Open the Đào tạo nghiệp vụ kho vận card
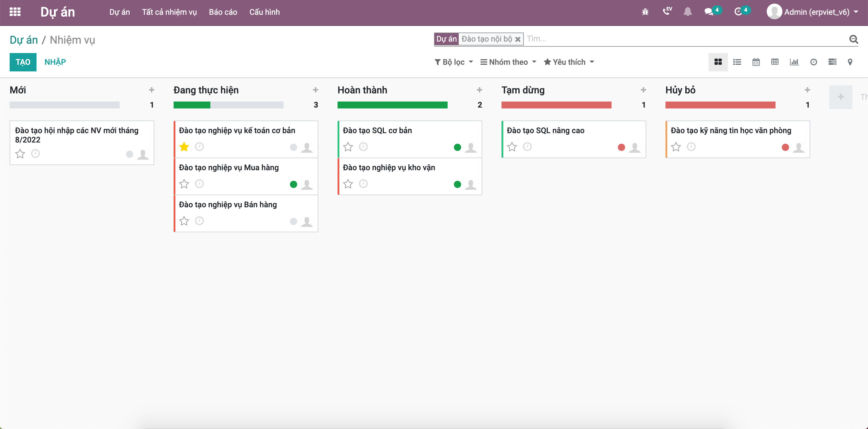868x429 pixels. tap(409, 176)
